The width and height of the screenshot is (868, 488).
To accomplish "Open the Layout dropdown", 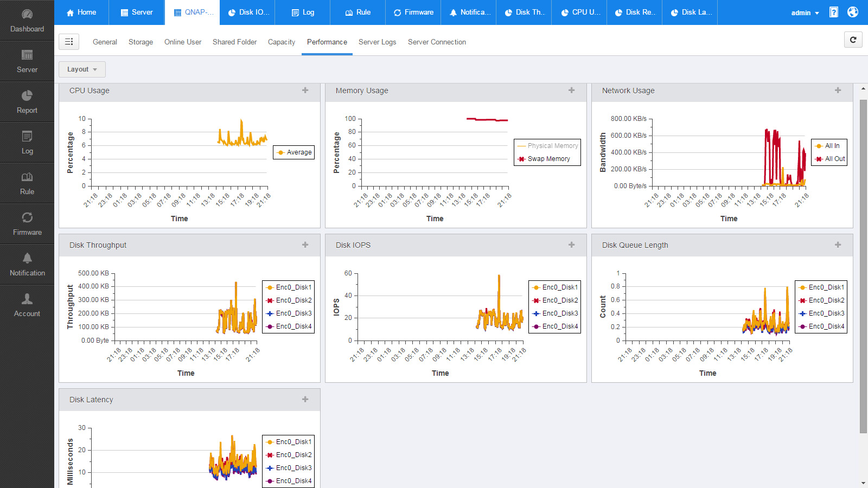I will click(x=82, y=69).
